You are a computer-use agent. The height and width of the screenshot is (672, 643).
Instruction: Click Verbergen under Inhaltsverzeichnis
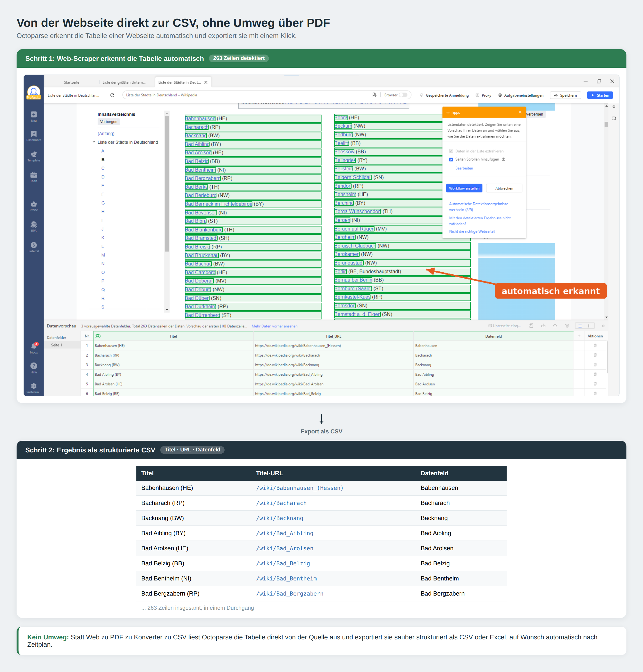pyautogui.click(x=109, y=122)
